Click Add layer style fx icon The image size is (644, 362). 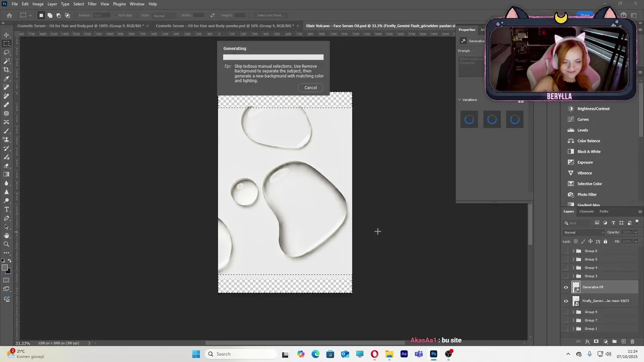pos(587,341)
